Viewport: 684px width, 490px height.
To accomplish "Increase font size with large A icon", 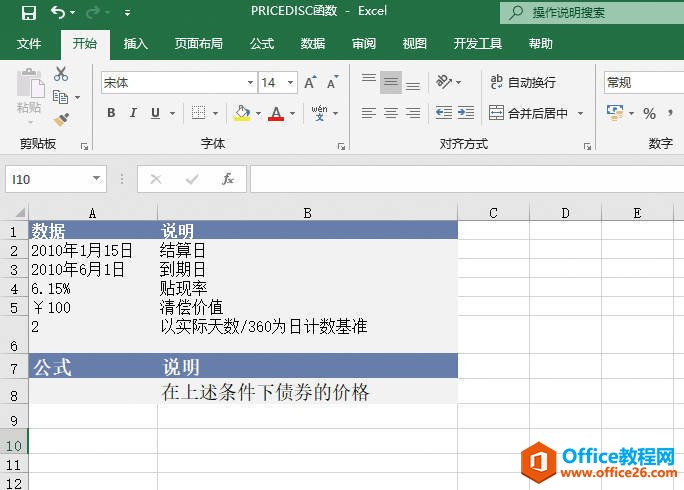I will (x=310, y=82).
